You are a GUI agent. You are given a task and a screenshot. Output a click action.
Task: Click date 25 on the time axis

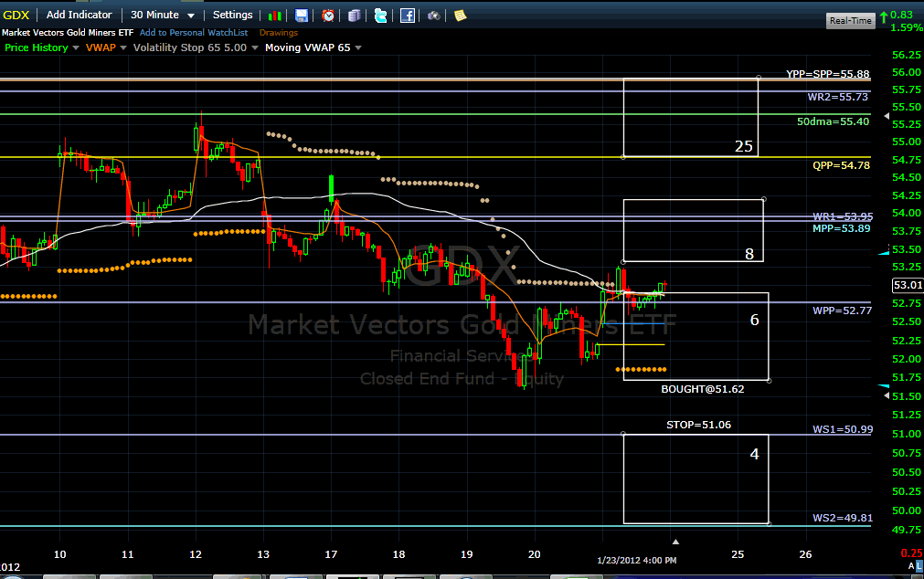pyautogui.click(x=738, y=554)
